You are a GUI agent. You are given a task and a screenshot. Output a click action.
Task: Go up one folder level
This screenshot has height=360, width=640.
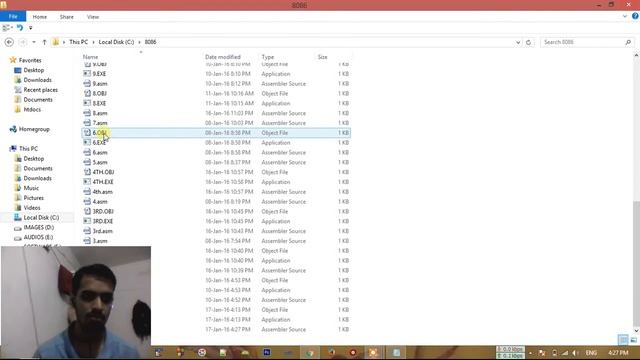[x=44, y=42]
